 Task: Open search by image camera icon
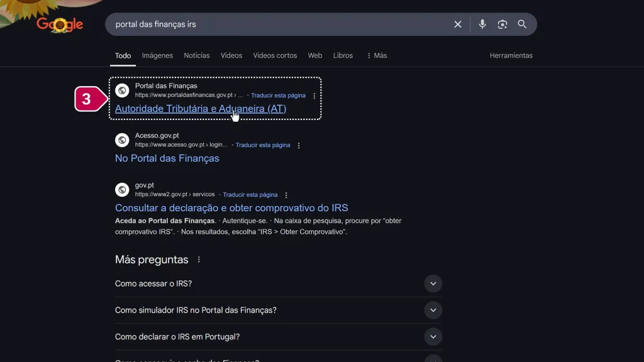[x=502, y=25]
